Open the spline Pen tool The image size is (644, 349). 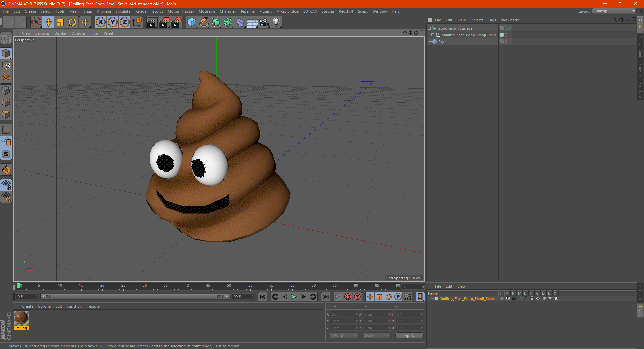[204, 22]
